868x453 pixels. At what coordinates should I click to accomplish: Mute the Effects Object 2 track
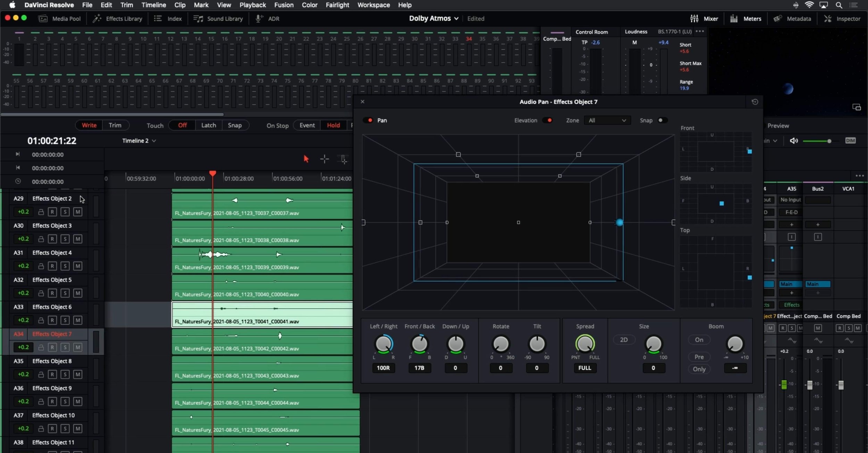[78, 212]
